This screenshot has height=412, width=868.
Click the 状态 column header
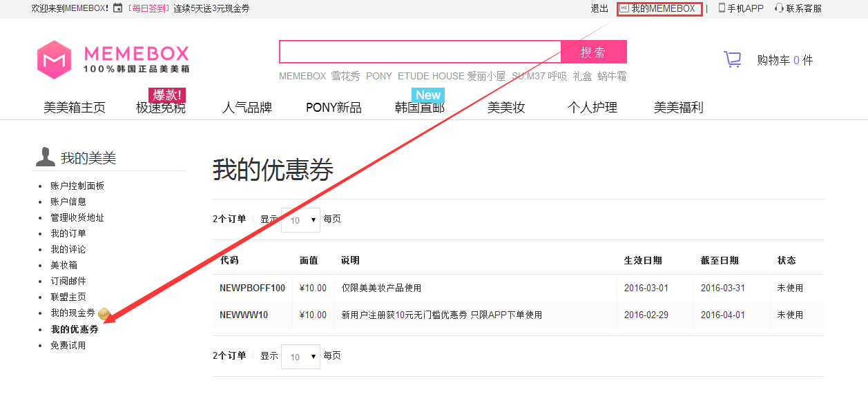click(787, 260)
